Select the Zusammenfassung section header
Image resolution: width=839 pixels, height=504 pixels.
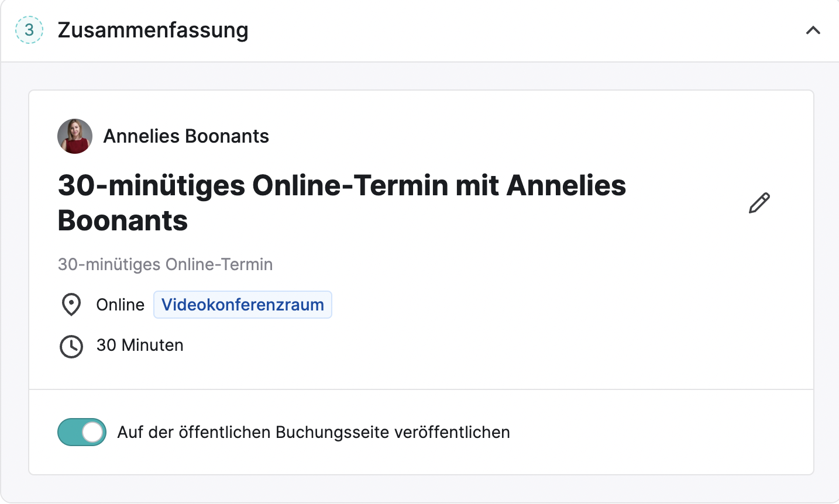420,30
